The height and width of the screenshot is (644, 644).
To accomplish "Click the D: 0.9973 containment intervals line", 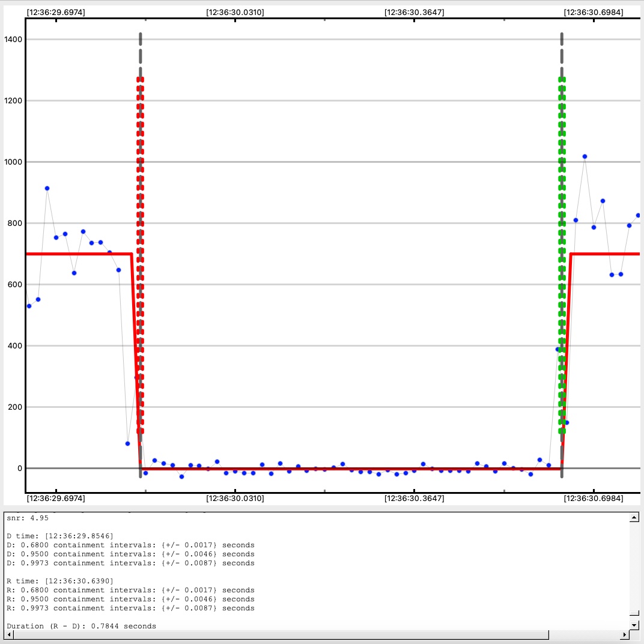I will coord(130,563).
